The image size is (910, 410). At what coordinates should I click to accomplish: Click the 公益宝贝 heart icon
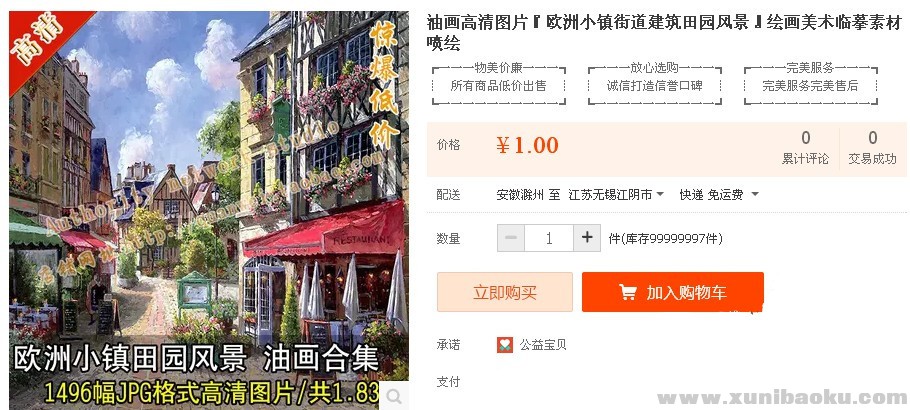[505, 345]
